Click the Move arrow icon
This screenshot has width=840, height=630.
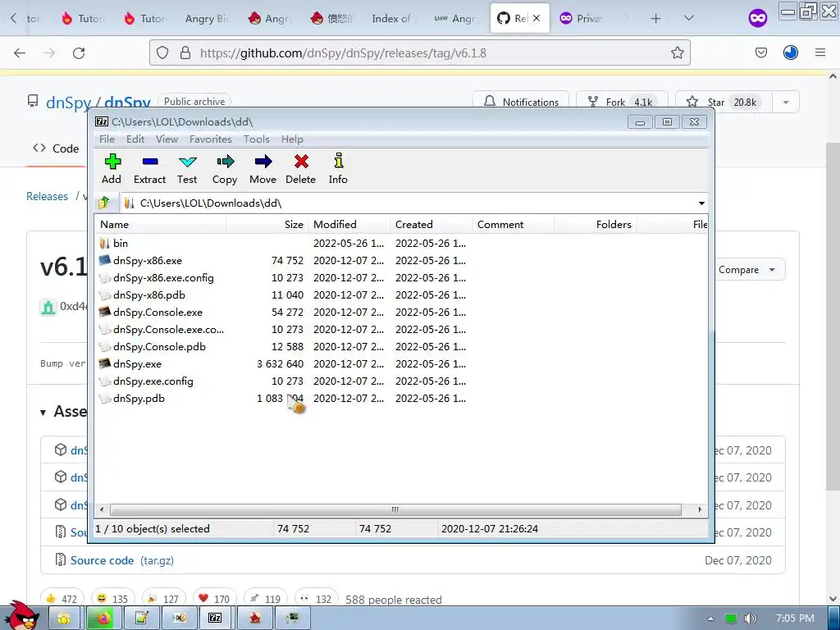tap(263, 169)
